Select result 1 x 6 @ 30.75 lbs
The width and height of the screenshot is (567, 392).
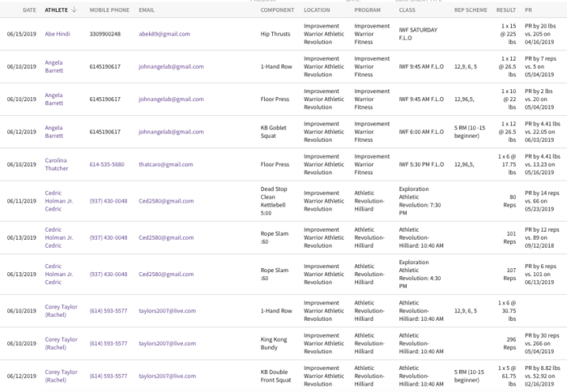click(x=507, y=311)
